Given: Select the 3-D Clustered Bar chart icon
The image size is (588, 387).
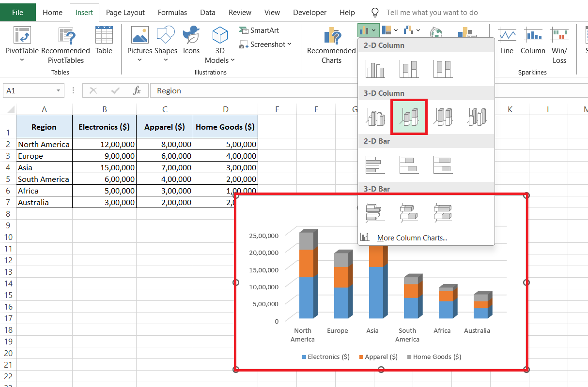Looking at the screenshot, I should (x=375, y=213).
